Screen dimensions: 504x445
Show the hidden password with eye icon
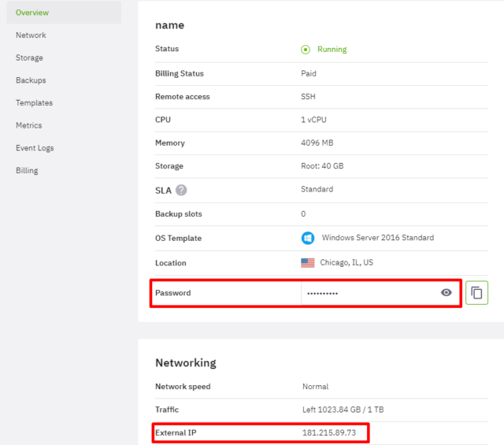click(447, 292)
